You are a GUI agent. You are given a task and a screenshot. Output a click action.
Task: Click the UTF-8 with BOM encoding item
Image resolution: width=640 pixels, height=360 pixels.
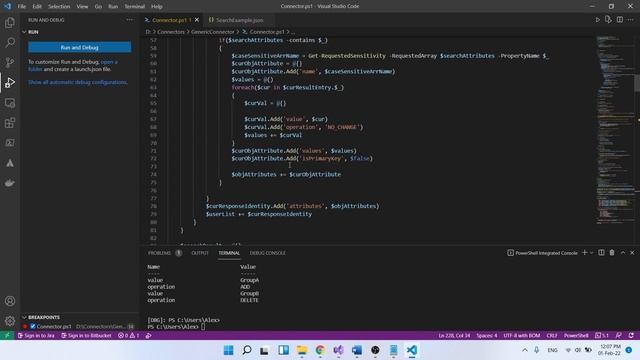tap(522, 336)
